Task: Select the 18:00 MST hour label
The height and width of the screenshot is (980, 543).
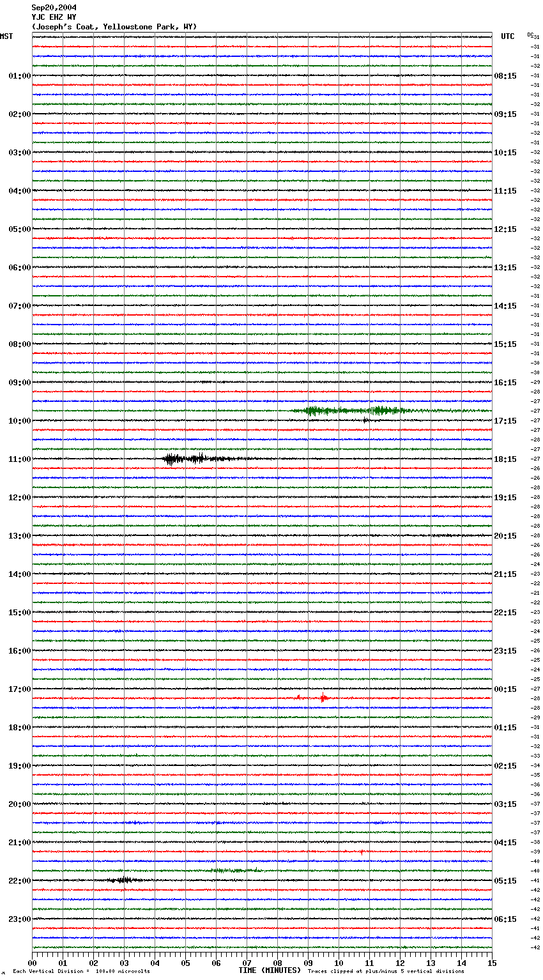Action: [x=19, y=728]
